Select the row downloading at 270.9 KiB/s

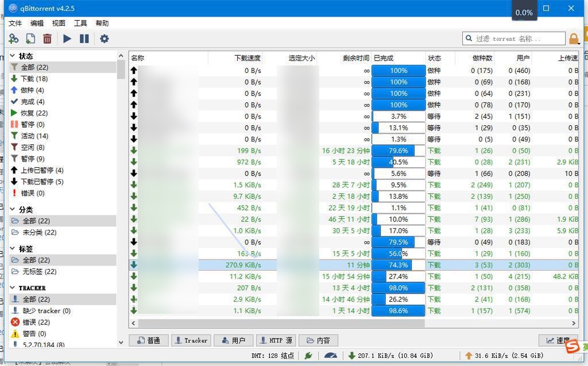click(x=354, y=265)
